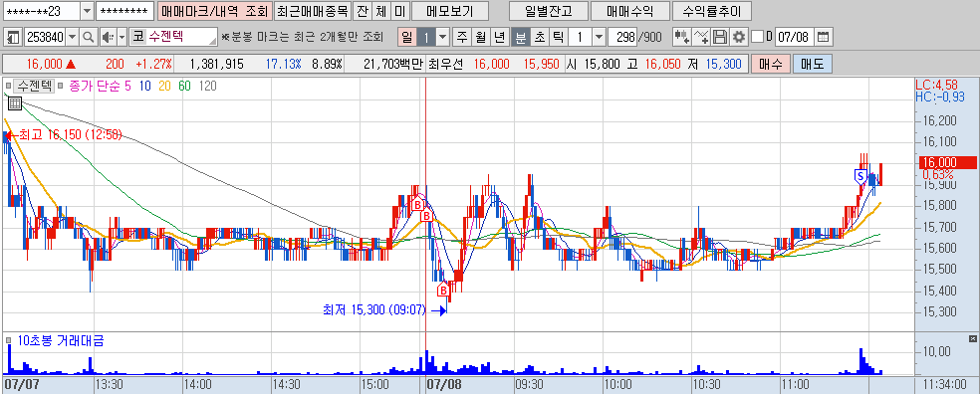This screenshot has width=980, height=394.
Task: Click the magenta 5 moving average label
Action: pyautogui.click(x=127, y=87)
